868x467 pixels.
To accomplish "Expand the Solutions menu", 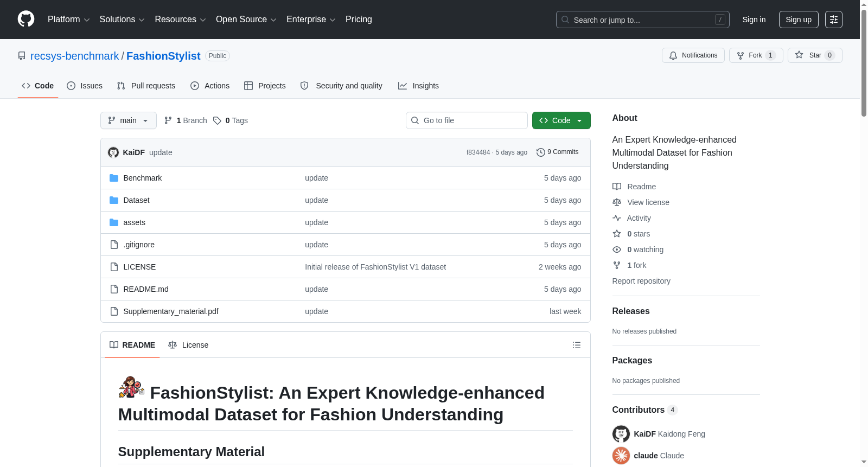I will (122, 20).
